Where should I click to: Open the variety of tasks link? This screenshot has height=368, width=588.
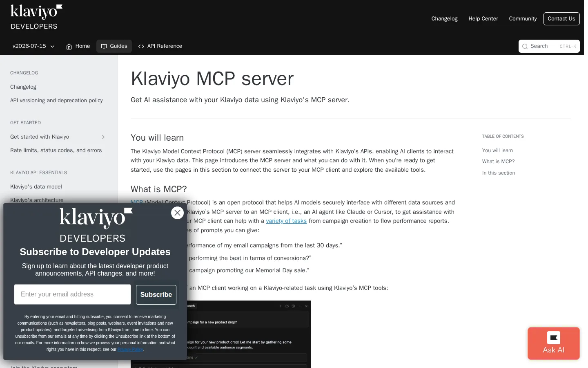(x=286, y=221)
